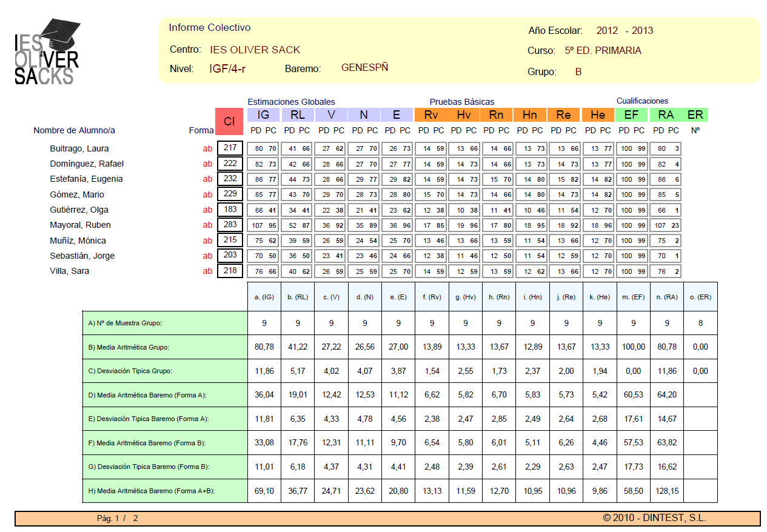
Task: Click the red CI column header
Action: pyautogui.click(x=229, y=121)
